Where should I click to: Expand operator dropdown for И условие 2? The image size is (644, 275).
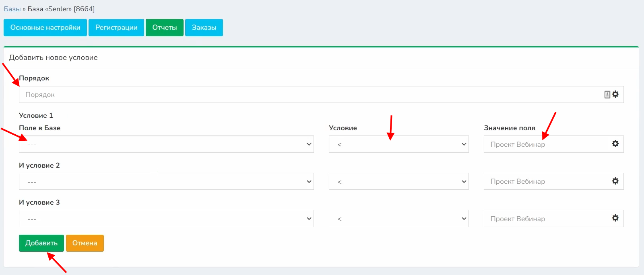point(398,181)
